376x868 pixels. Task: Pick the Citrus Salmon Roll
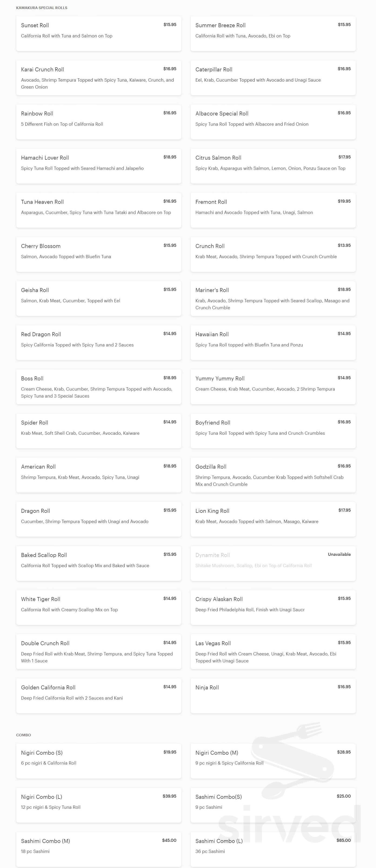[273, 166]
